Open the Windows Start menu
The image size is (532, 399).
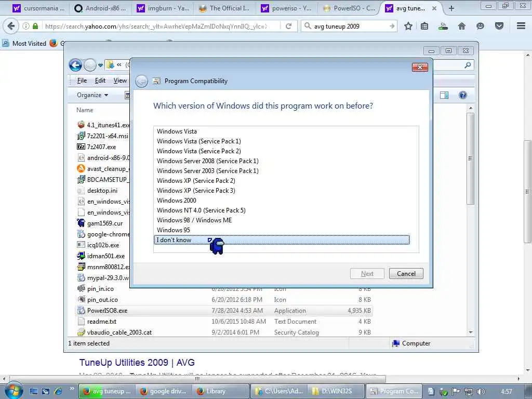click(14, 391)
